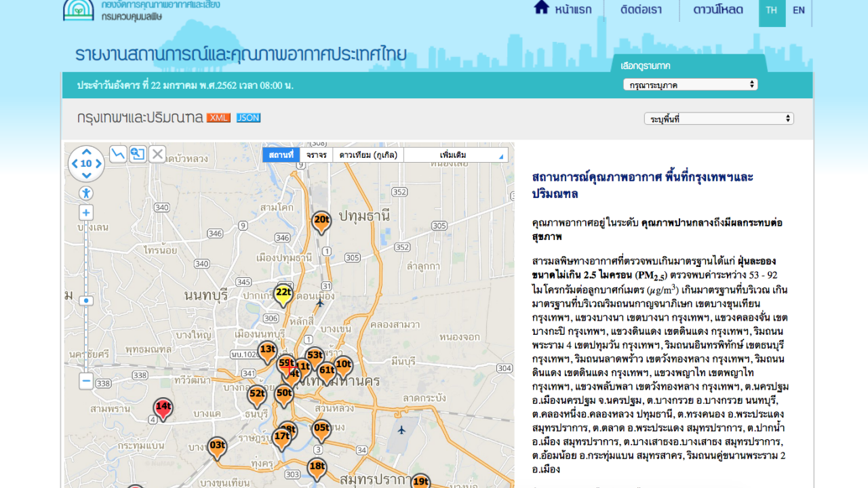Open the region selection dropdown (กรุณาระบุภาค)
868x488 pixels.
pos(690,85)
